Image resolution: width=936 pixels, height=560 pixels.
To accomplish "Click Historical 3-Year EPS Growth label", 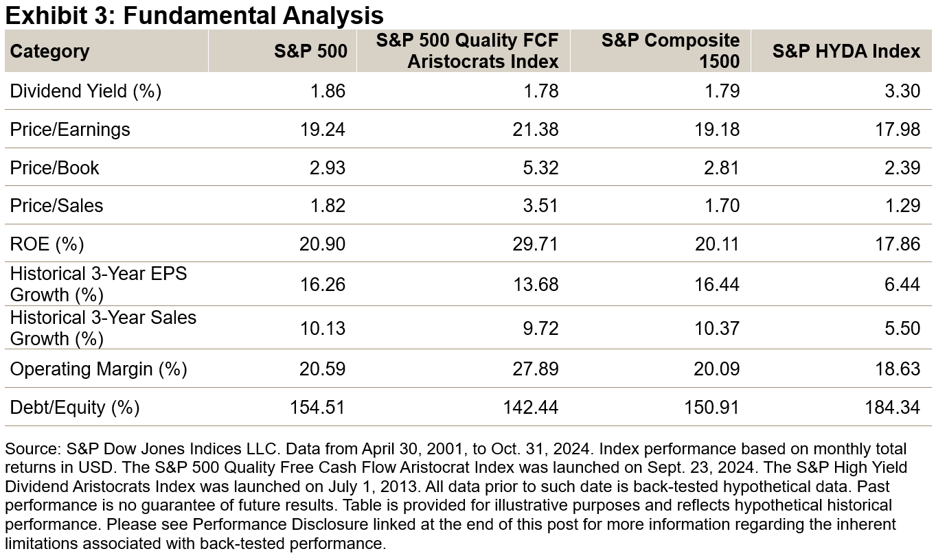I will click(98, 284).
